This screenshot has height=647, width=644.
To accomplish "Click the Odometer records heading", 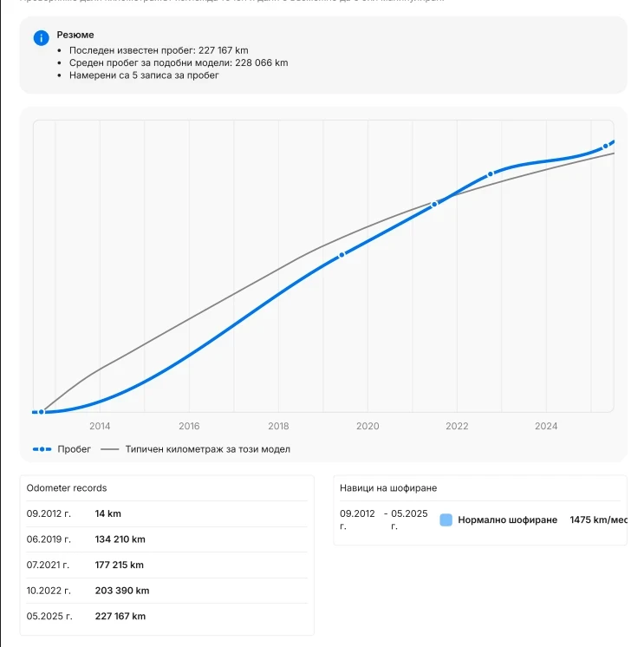I will tap(67, 487).
